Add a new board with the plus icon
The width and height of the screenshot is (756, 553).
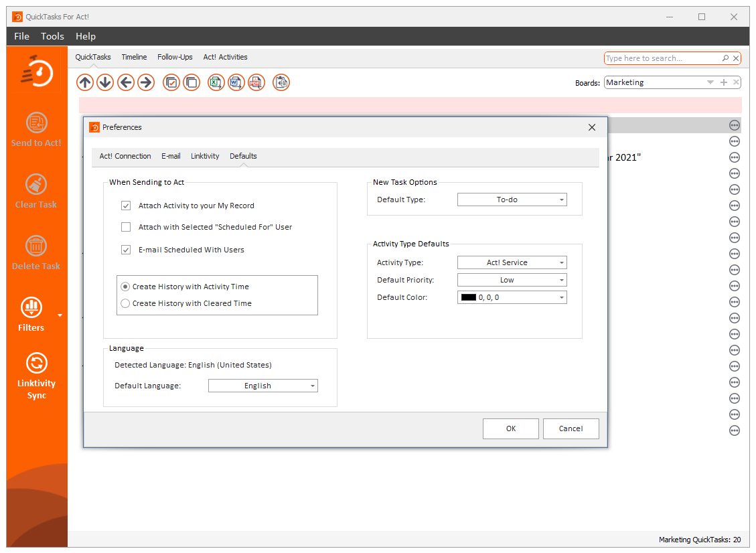click(x=724, y=82)
